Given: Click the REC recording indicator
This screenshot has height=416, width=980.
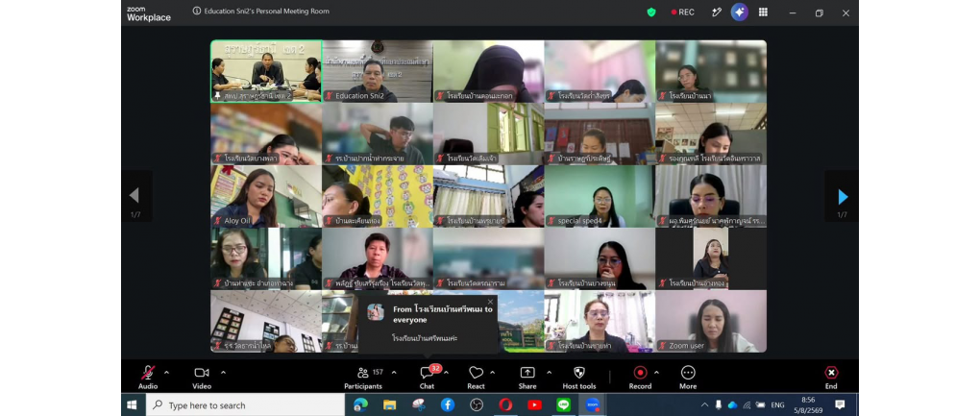Looking at the screenshot, I should pyautogui.click(x=682, y=12).
